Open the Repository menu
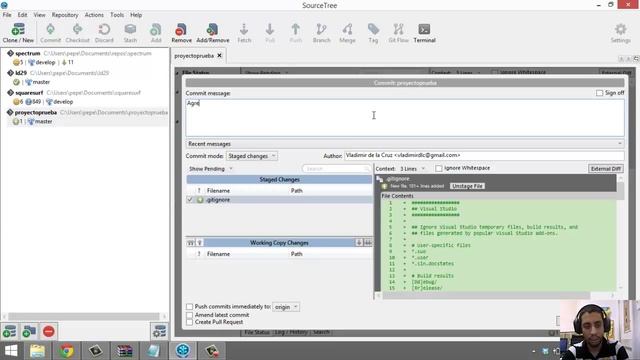 coord(65,15)
